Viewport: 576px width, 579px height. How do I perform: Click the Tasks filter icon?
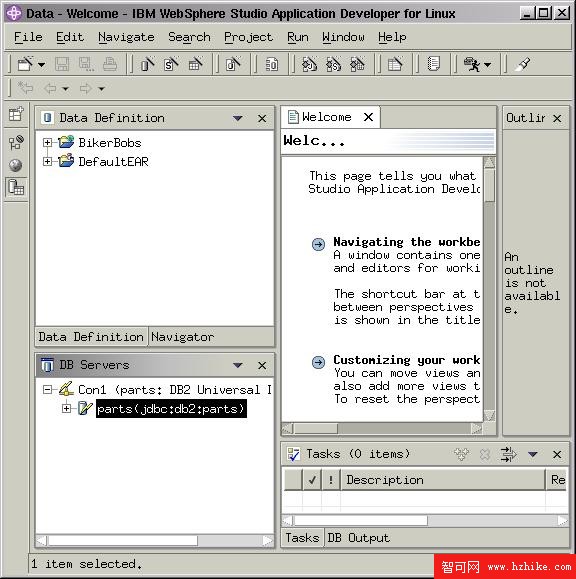coord(508,454)
